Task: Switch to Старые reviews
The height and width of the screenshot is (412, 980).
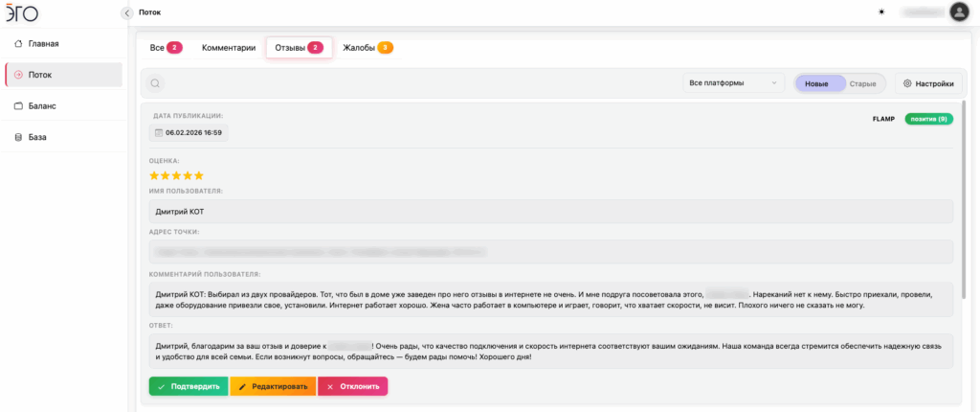Action: click(863, 83)
